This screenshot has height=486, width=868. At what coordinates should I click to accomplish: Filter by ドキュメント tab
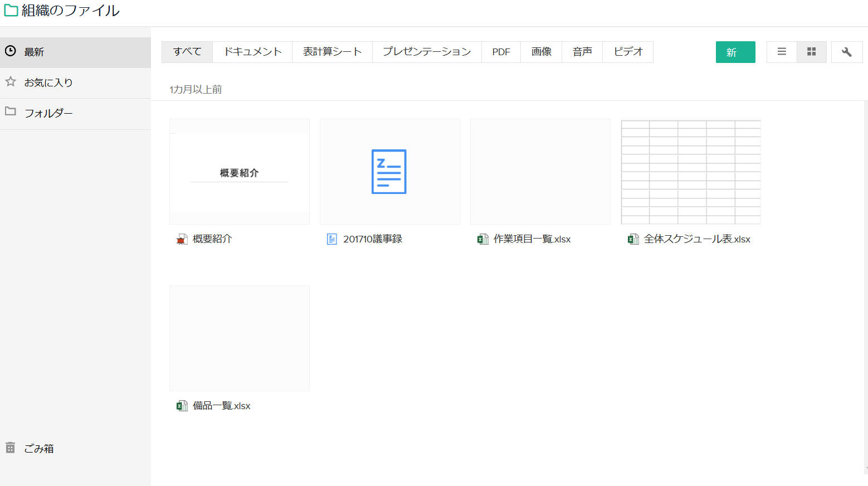tap(252, 52)
